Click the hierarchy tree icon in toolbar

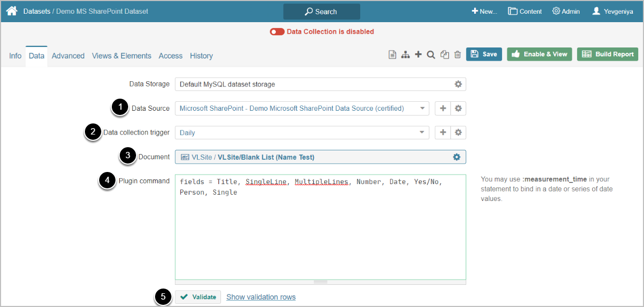(406, 54)
